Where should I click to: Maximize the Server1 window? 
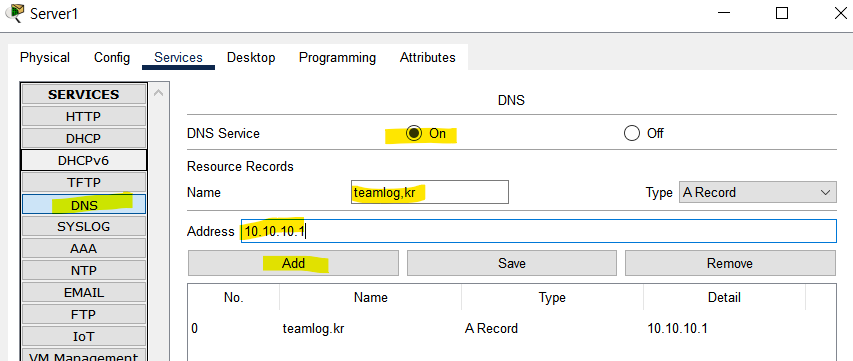(782, 13)
